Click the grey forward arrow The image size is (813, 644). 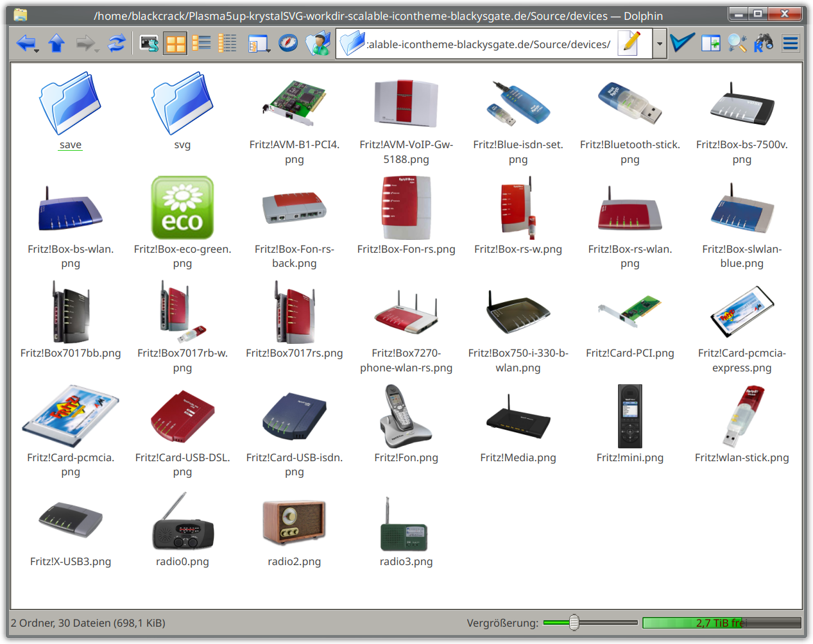pyautogui.click(x=87, y=44)
